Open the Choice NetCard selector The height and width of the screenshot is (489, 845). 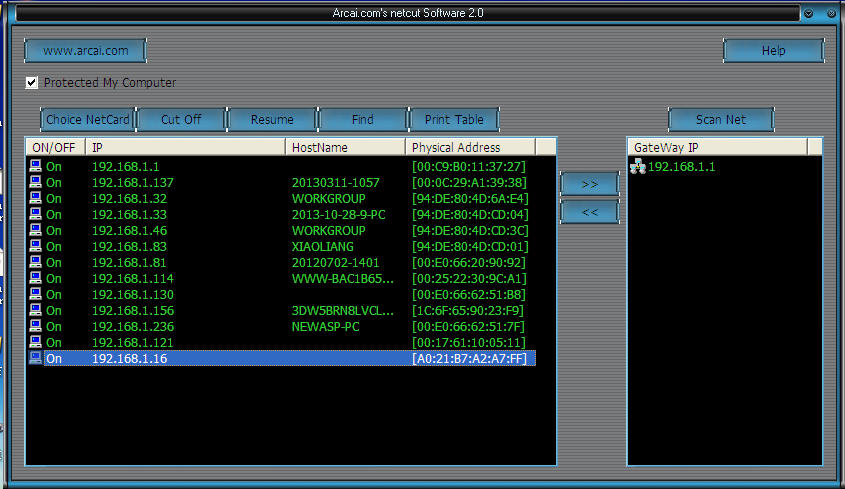(87, 120)
